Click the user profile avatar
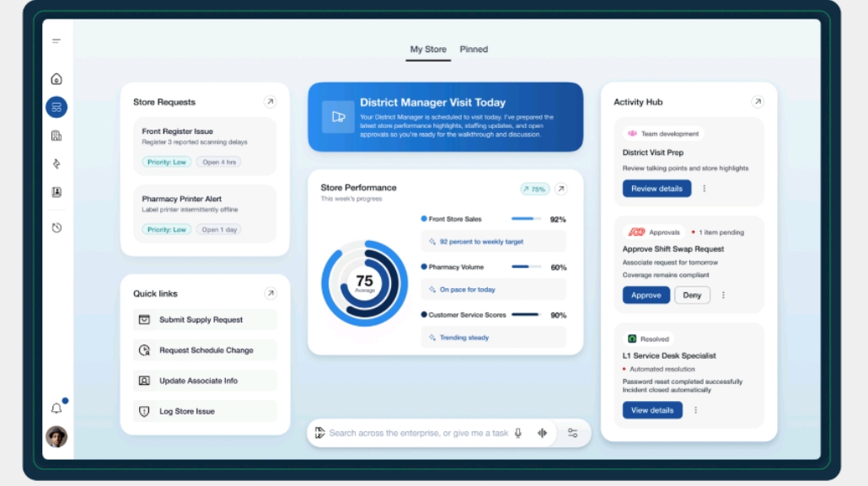 pyautogui.click(x=56, y=436)
